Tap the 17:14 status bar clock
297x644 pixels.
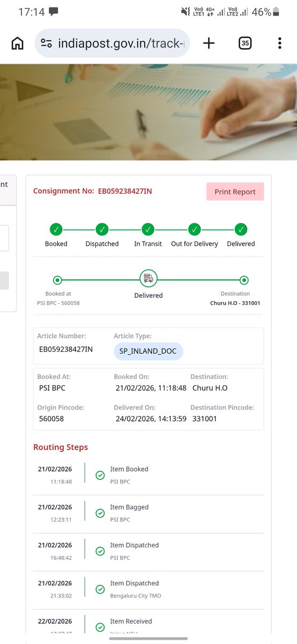click(x=32, y=11)
